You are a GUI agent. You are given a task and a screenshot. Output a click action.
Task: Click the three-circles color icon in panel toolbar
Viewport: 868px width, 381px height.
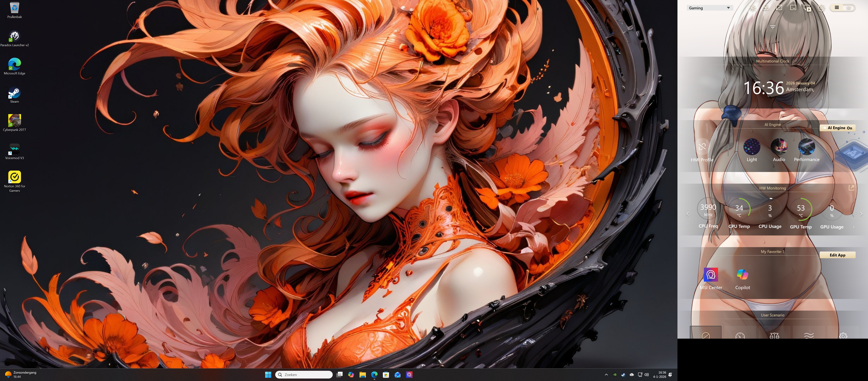tap(766, 8)
